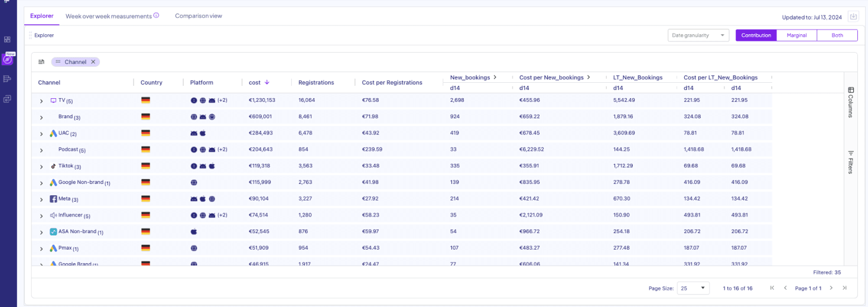Open the Date granularity dropdown
The height and width of the screenshot is (307, 868).
[x=698, y=35]
